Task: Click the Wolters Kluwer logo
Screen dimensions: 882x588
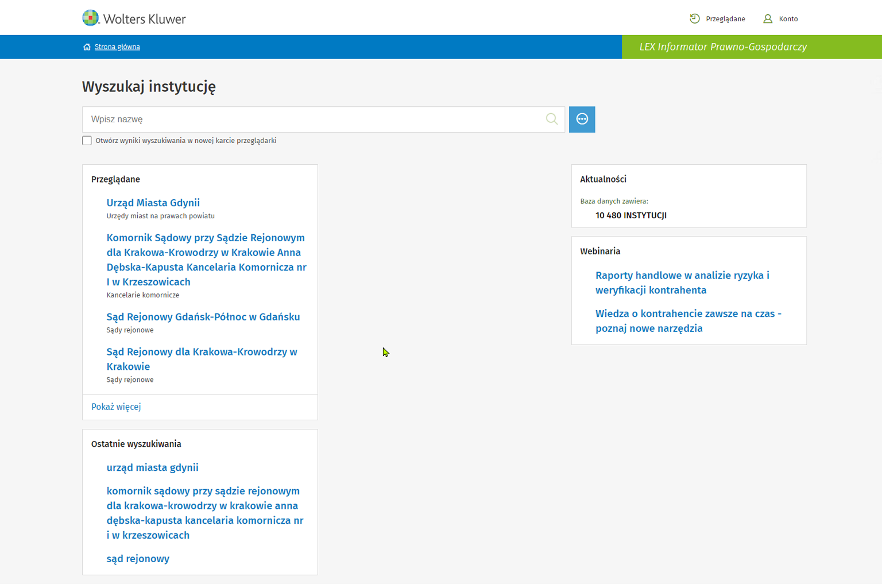Action: click(134, 18)
